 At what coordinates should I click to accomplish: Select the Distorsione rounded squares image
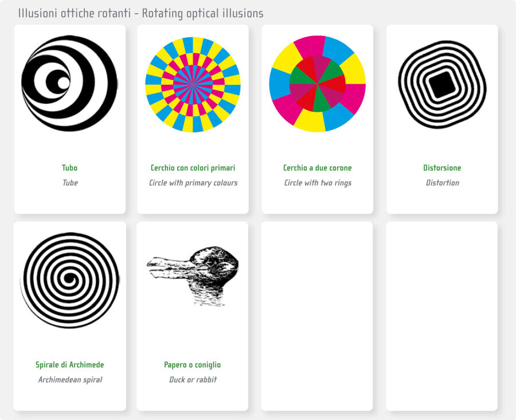click(442, 85)
